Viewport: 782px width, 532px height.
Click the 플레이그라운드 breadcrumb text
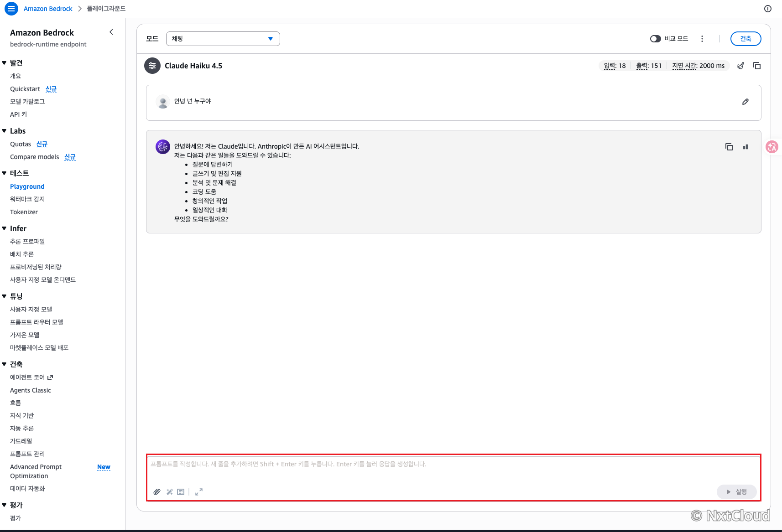pyautogui.click(x=106, y=9)
